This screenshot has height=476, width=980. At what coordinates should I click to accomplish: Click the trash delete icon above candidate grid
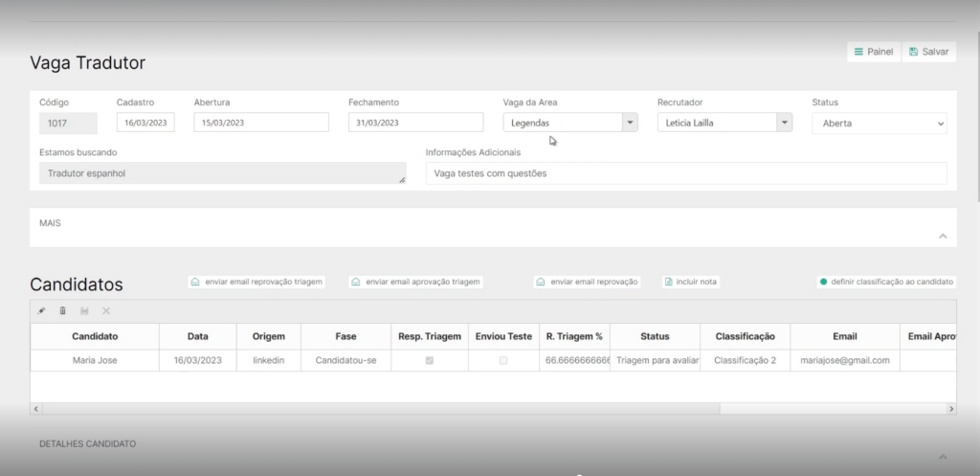point(63,311)
